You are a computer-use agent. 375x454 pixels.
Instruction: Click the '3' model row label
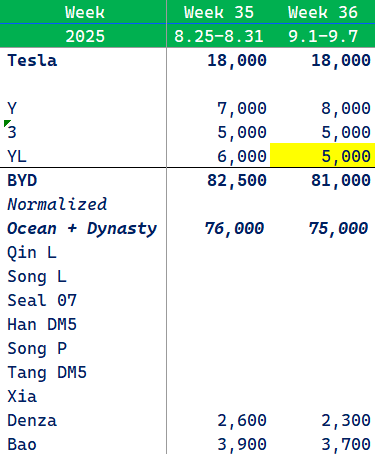12,132
